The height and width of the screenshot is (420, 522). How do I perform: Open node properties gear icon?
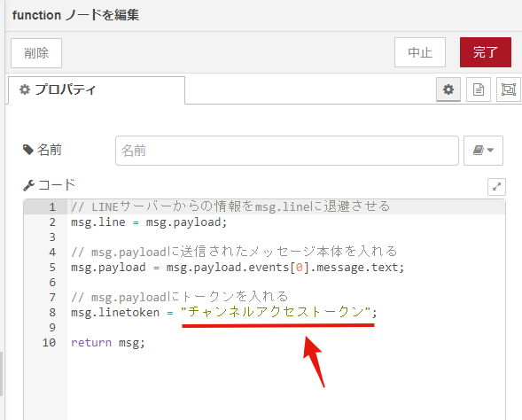(448, 89)
